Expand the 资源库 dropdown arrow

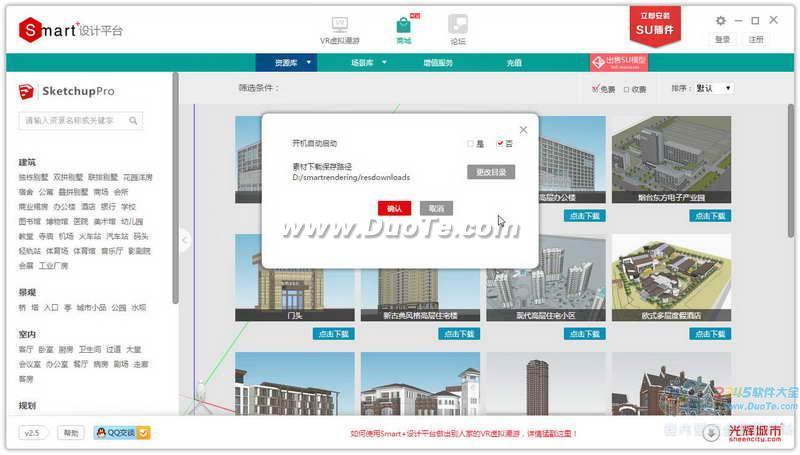coord(309,62)
